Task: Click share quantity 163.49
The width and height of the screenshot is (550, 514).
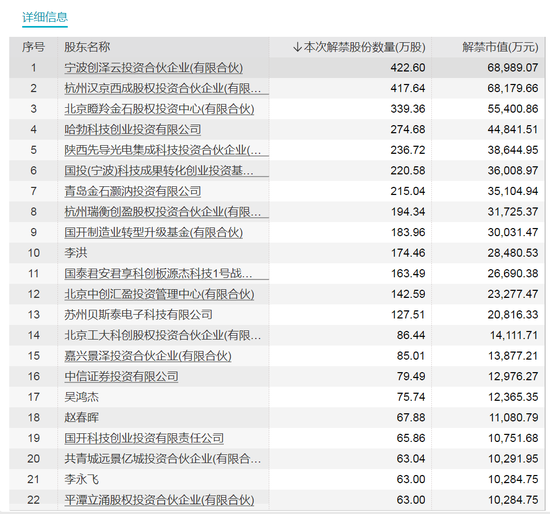Action: [408, 274]
